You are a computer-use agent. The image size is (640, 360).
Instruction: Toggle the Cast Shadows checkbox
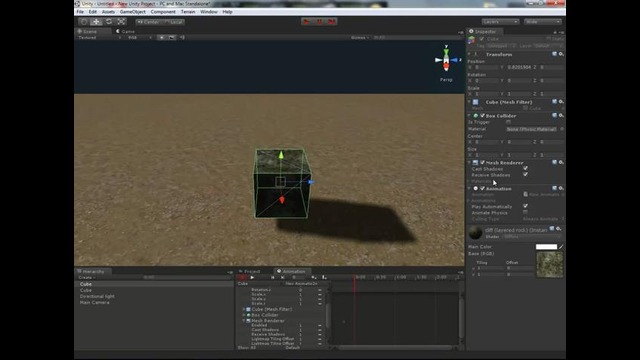tap(525, 168)
